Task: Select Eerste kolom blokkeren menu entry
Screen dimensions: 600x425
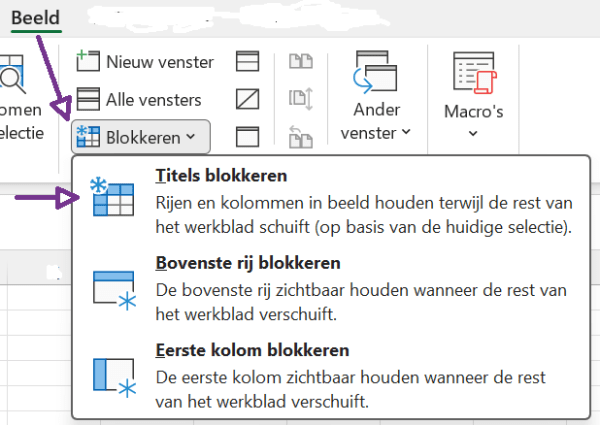Action: pos(331,376)
